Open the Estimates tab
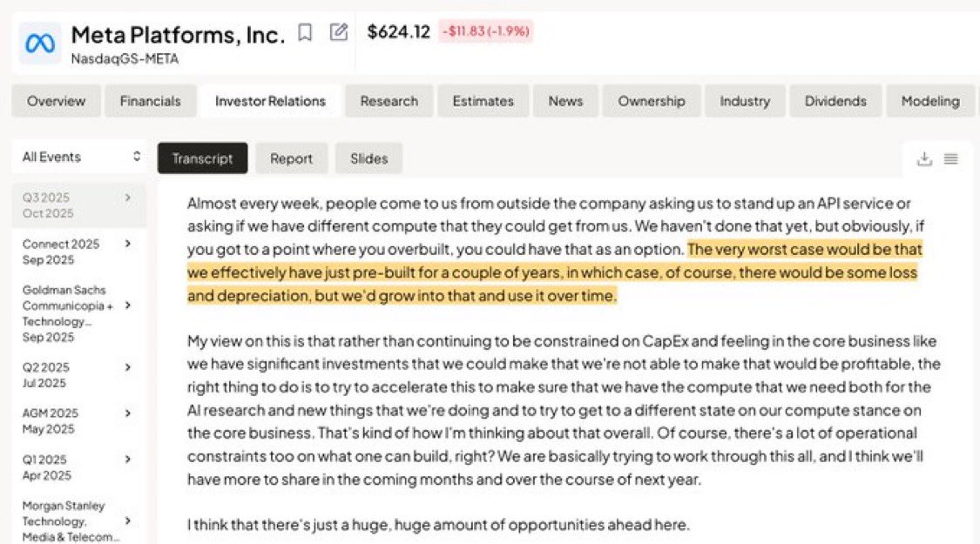 pyautogui.click(x=483, y=101)
